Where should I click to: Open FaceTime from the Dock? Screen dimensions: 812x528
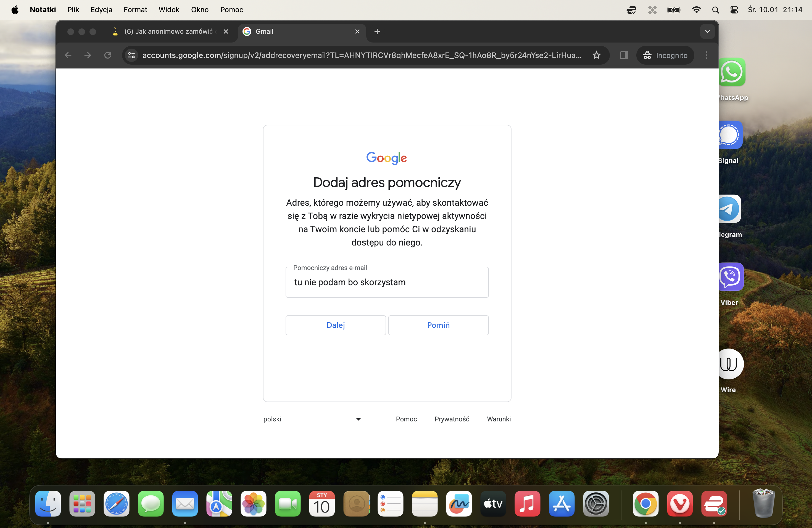click(x=288, y=503)
